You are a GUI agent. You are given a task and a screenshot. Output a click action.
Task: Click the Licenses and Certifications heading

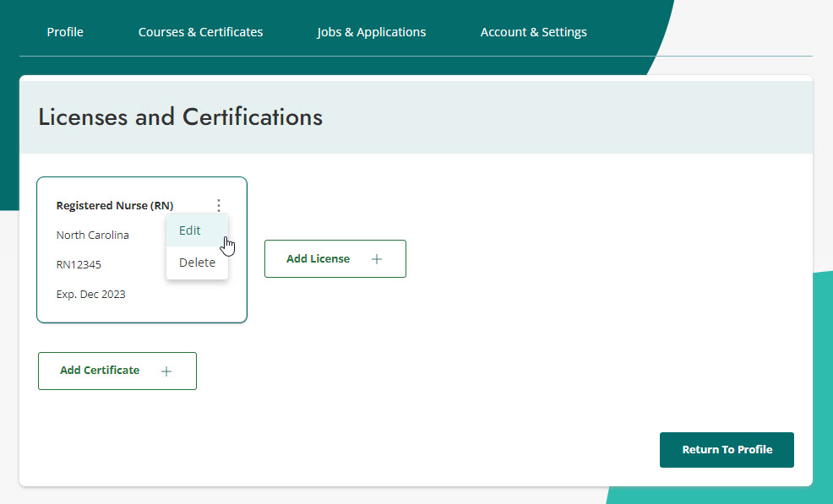(180, 117)
